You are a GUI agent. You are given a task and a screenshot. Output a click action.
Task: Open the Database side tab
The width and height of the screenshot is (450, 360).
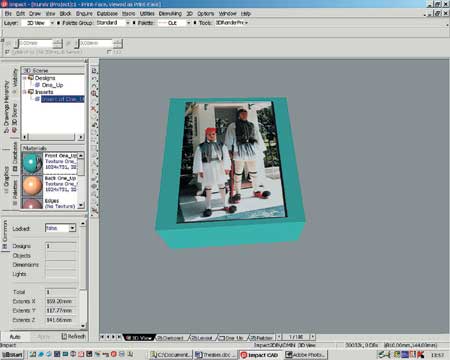click(15, 157)
